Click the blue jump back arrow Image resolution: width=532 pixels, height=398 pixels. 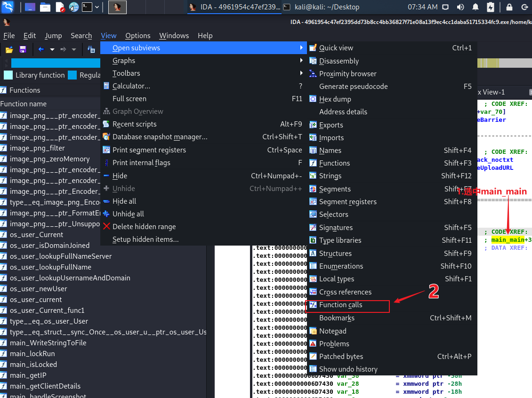41,49
